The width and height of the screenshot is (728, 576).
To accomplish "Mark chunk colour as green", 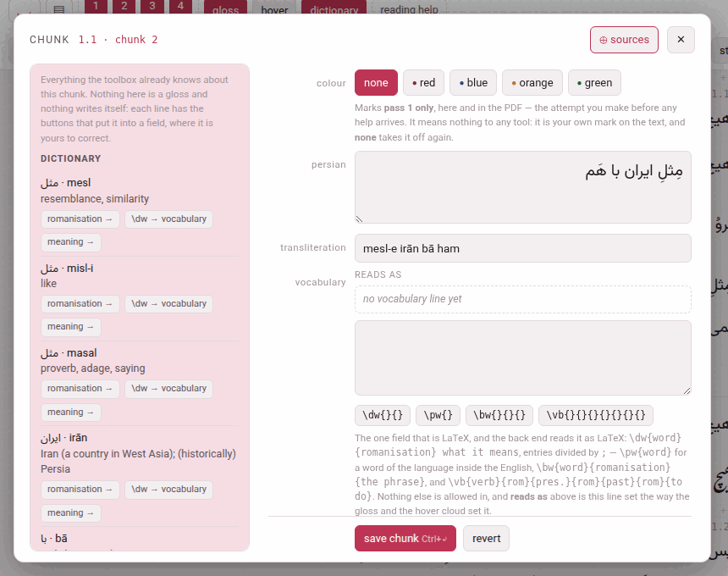I will click(594, 83).
